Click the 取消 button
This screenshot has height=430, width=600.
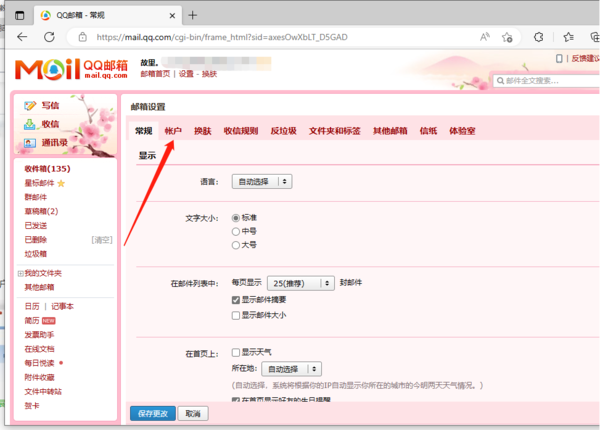pos(193,414)
